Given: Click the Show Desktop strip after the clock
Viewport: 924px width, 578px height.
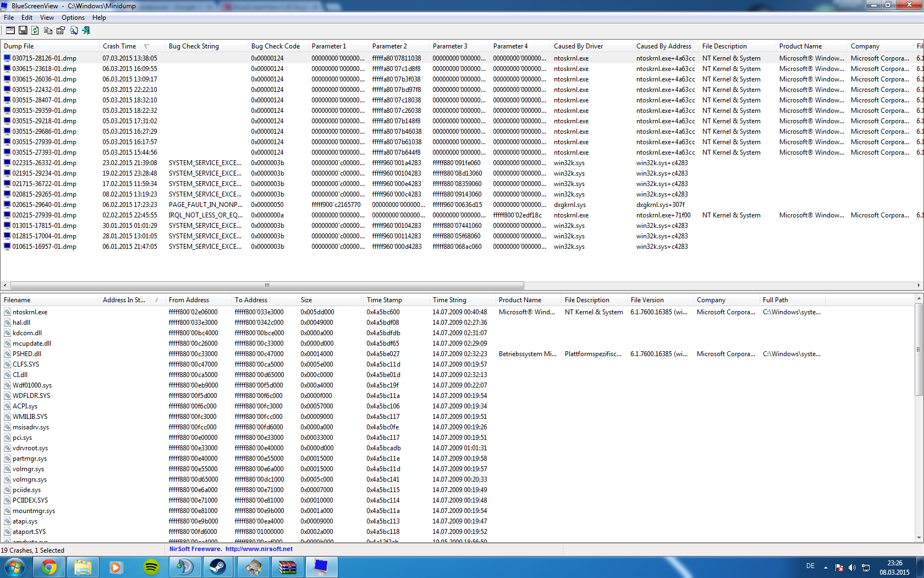Looking at the screenshot, I should pos(920,567).
